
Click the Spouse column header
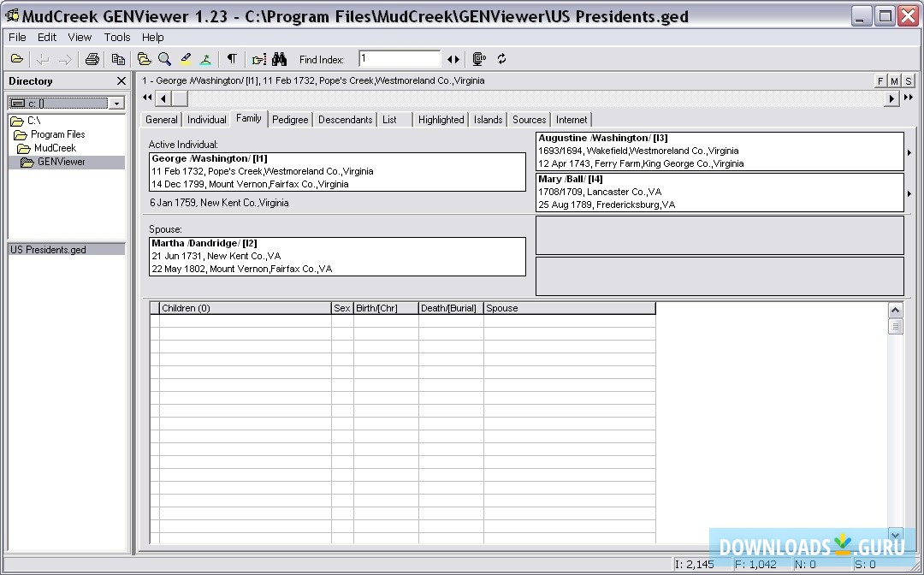(x=569, y=308)
